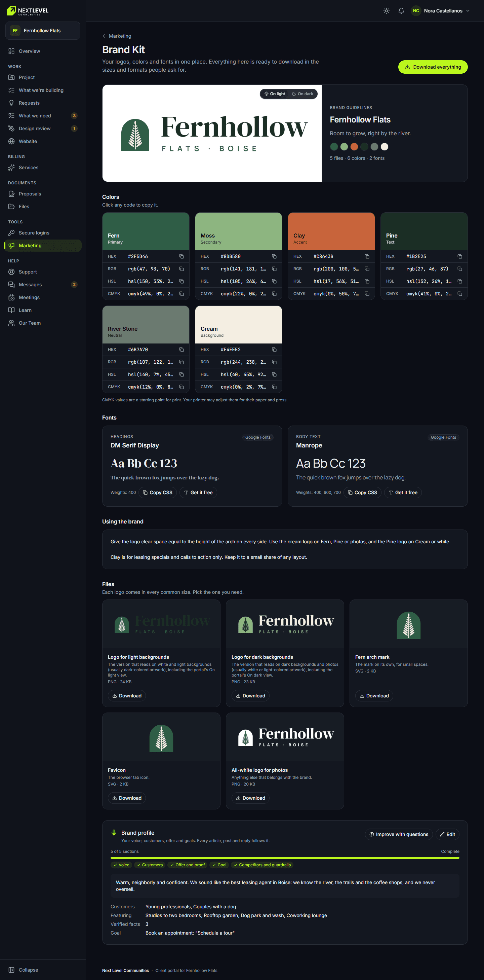Go back to Marketing link

(x=117, y=36)
